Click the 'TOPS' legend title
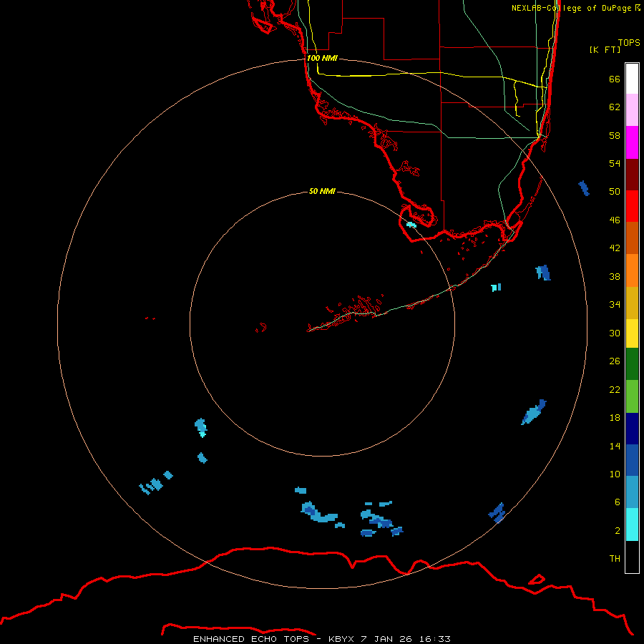The width and height of the screenshot is (644, 644). point(629,42)
